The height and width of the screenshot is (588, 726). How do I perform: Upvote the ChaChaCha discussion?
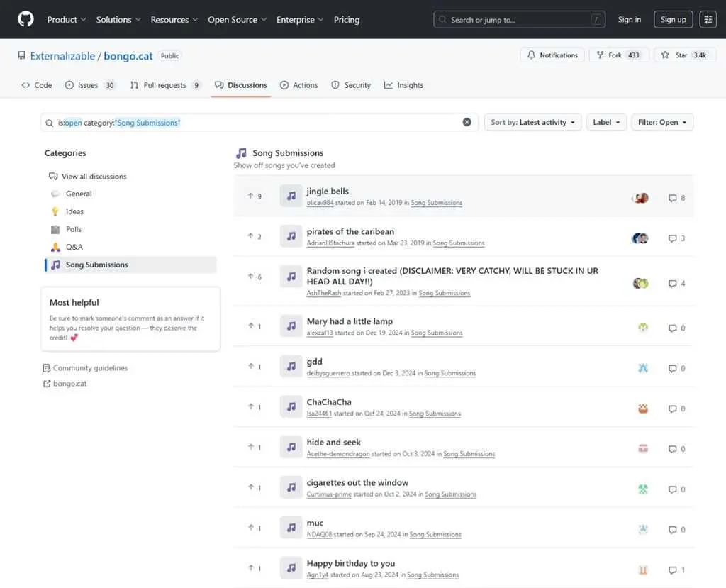[255, 407]
